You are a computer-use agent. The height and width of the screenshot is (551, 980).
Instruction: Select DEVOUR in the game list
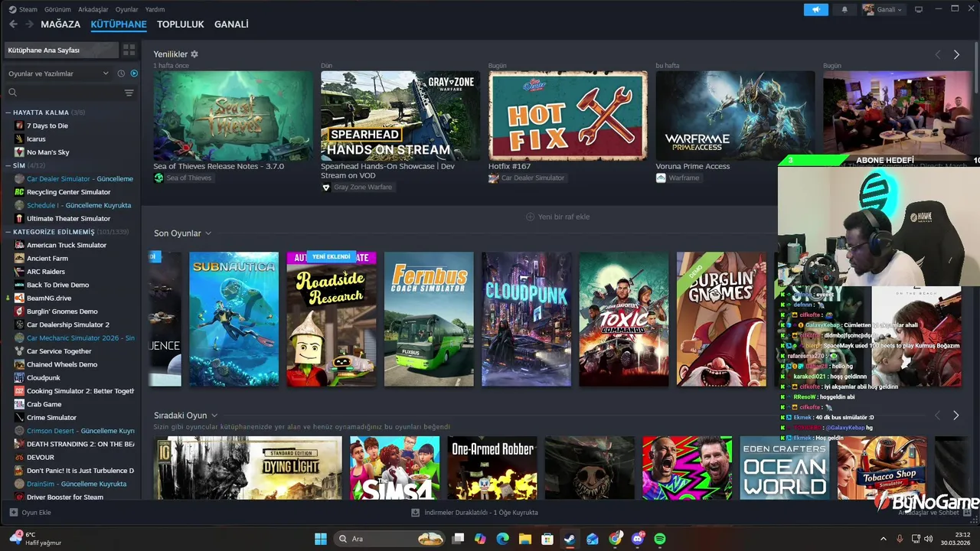(40, 457)
